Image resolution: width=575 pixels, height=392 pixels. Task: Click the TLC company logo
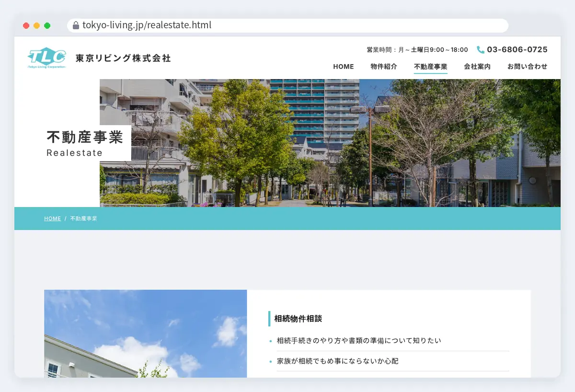[46, 58]
